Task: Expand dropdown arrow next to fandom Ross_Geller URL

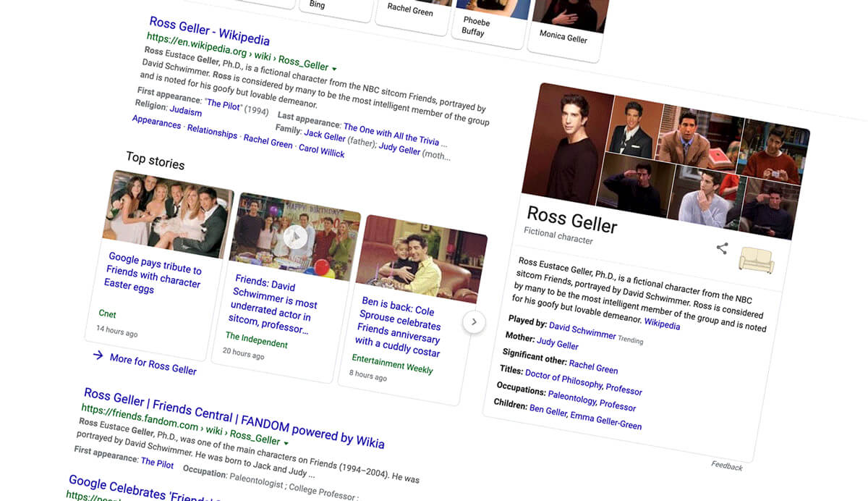Action: [286, 442]
